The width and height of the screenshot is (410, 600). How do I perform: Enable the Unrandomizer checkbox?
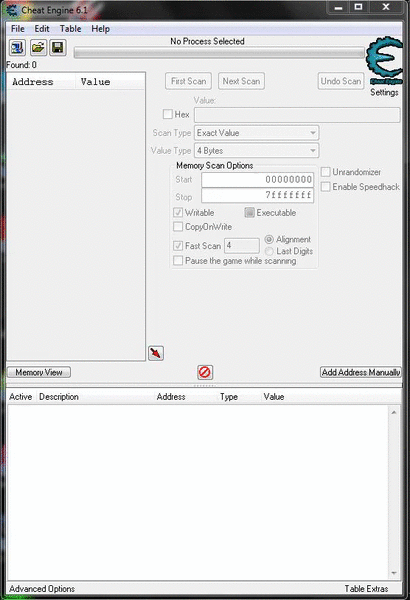[x=325, y=172]
